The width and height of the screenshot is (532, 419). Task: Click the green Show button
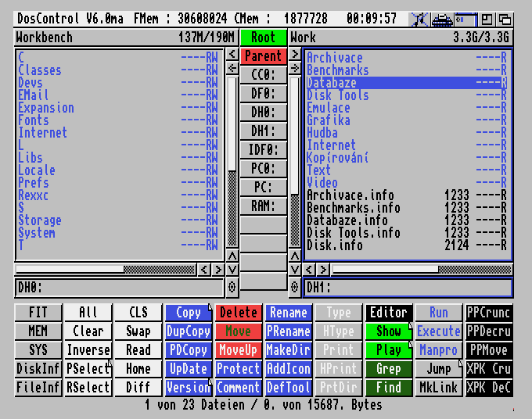389,331
